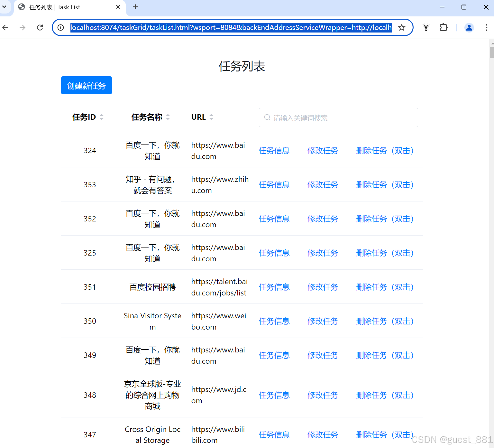Open the Chrome profile avatar
This screenshot has height=448, width=494.
pyautogui.click(x=469, y=28)
